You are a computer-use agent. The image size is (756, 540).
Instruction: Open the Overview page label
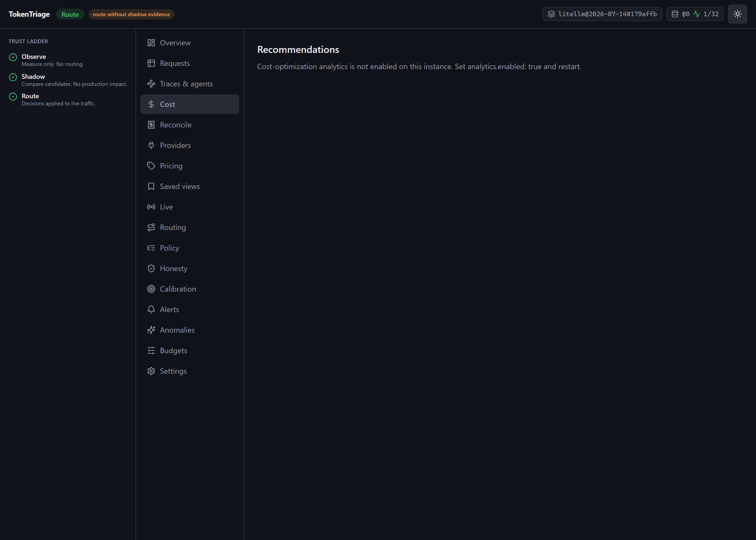point(175,43)
